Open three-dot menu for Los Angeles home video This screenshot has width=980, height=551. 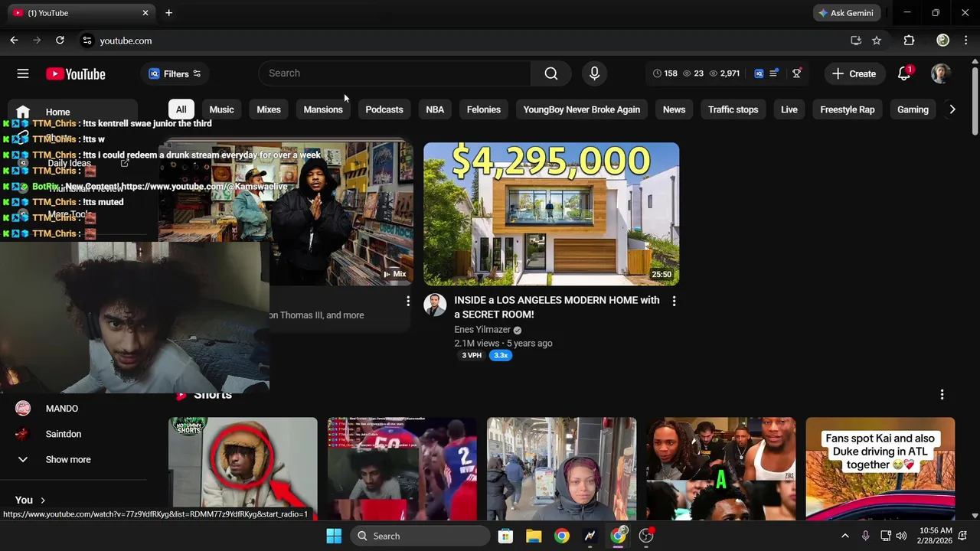click(x=674, y=302)
